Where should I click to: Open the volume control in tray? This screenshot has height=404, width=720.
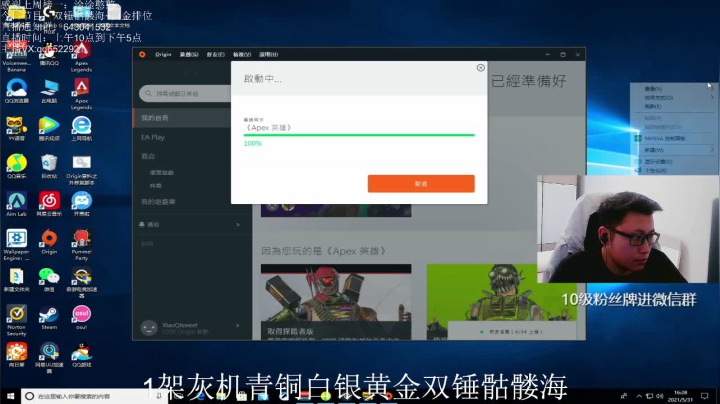pos(660,396)
